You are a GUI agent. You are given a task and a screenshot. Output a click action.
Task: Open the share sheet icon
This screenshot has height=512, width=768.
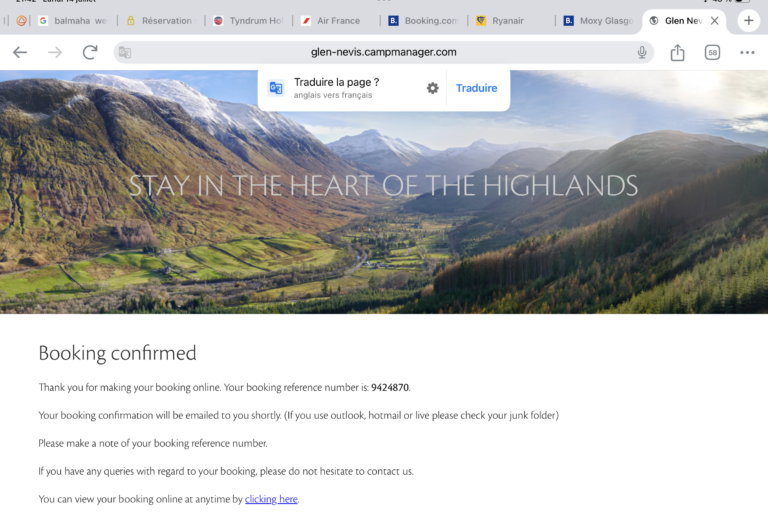pos(677,52)
